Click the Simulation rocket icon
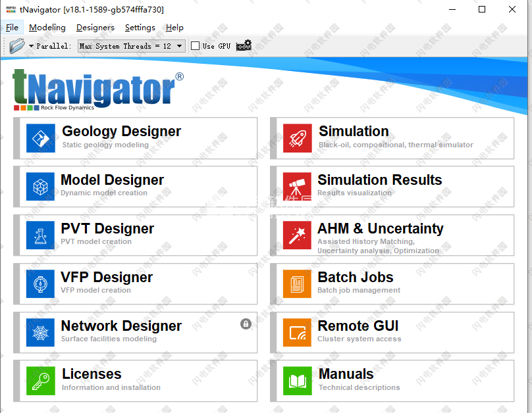The width and height of the screenshot is (532, 413). (x=298, y=138)
